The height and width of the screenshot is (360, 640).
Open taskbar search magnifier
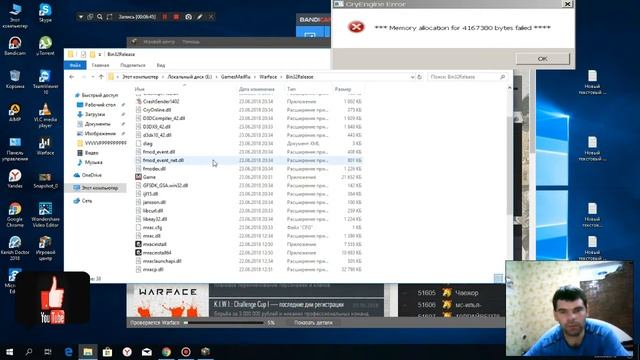(29, 351)
